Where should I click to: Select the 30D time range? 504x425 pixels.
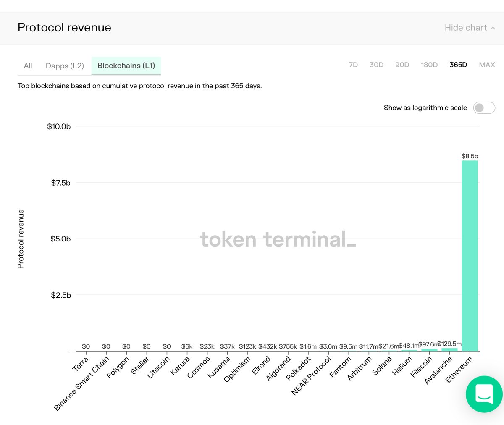(376, 65)
